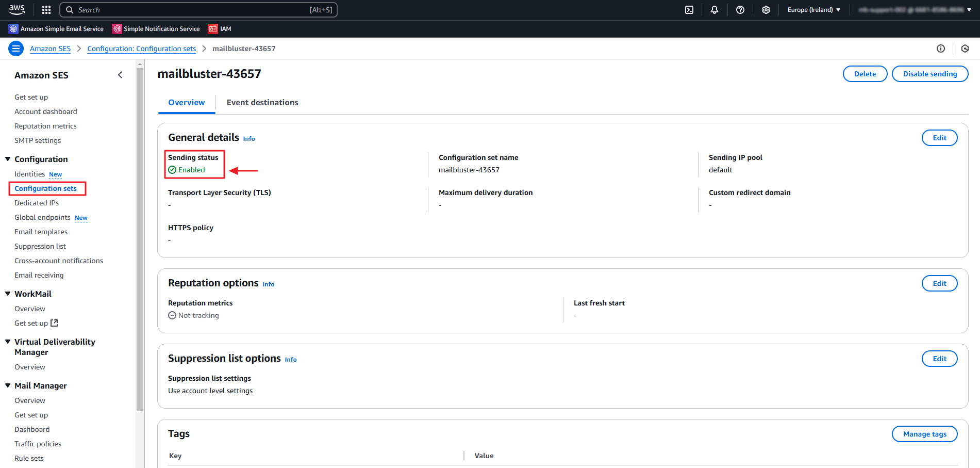This screenshot has height=468, width=980.
Task: Open the AWS services grid menu
Action: click(x=46, y=10)
